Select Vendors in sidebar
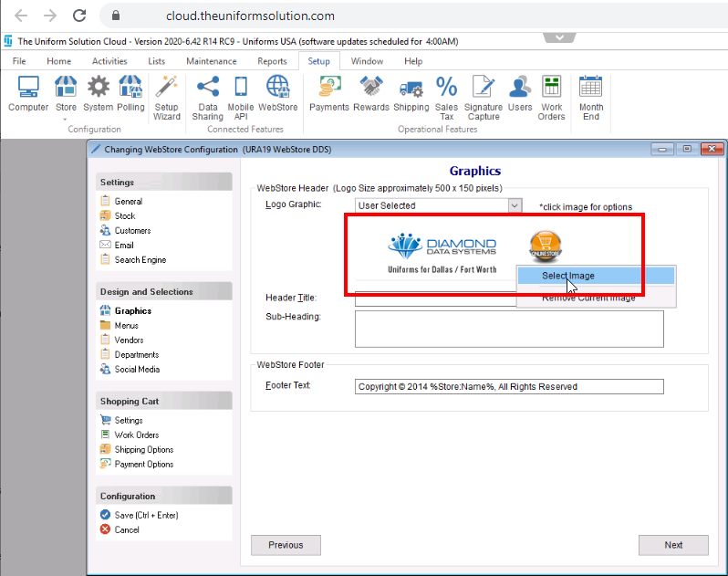Image resolution: width=728 pixels, height=576 pixels. pos(121,340)
